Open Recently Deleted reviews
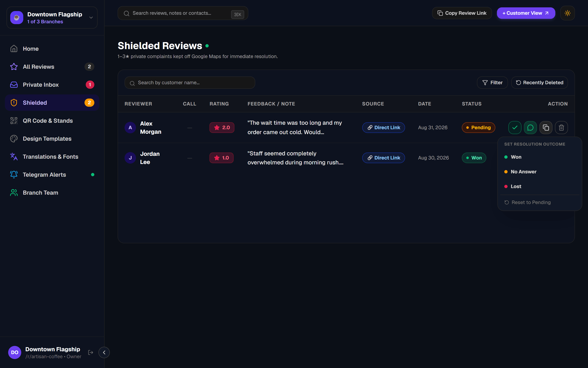Viewport: 588px width, 368px height. (x=539, y=83)
